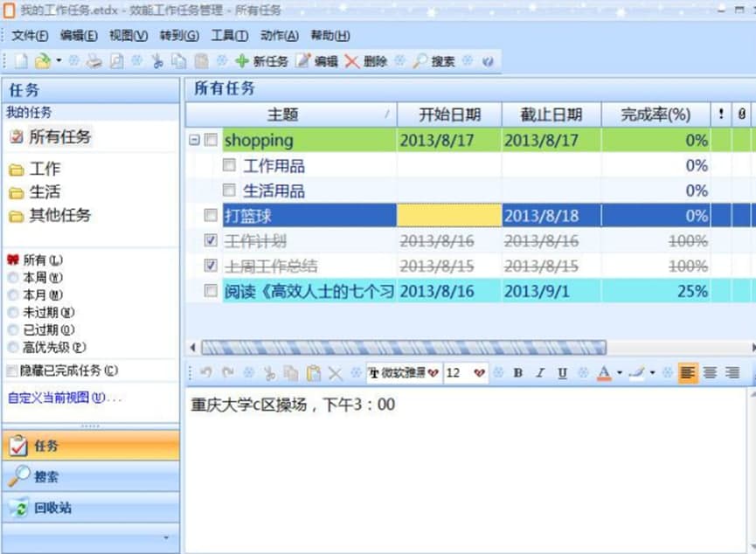
Task: Sort by the 完成率(%) column header
Action: click(655, 114)
